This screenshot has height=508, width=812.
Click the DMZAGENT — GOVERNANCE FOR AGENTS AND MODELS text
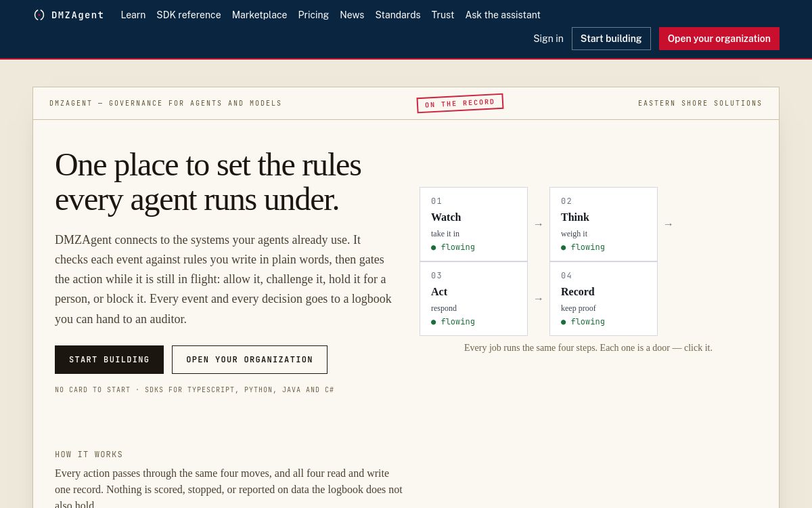[166, 104]
